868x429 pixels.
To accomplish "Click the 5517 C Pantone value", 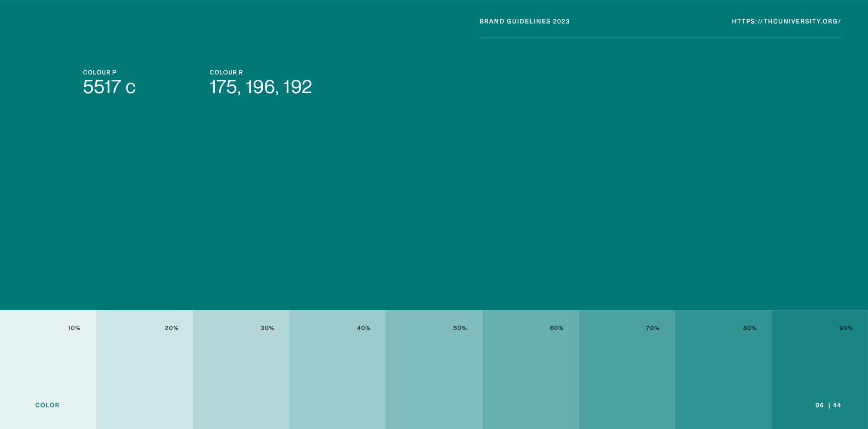I will tap(109, 87).
